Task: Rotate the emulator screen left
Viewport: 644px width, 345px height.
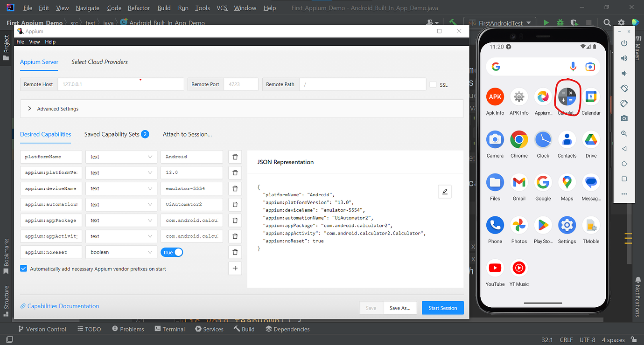Action: [x=624, y=88]
